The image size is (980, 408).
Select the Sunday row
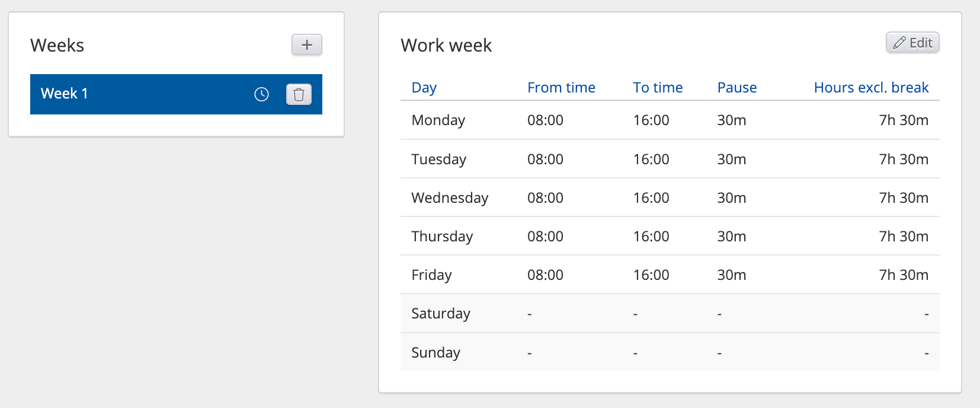[435, 353]
